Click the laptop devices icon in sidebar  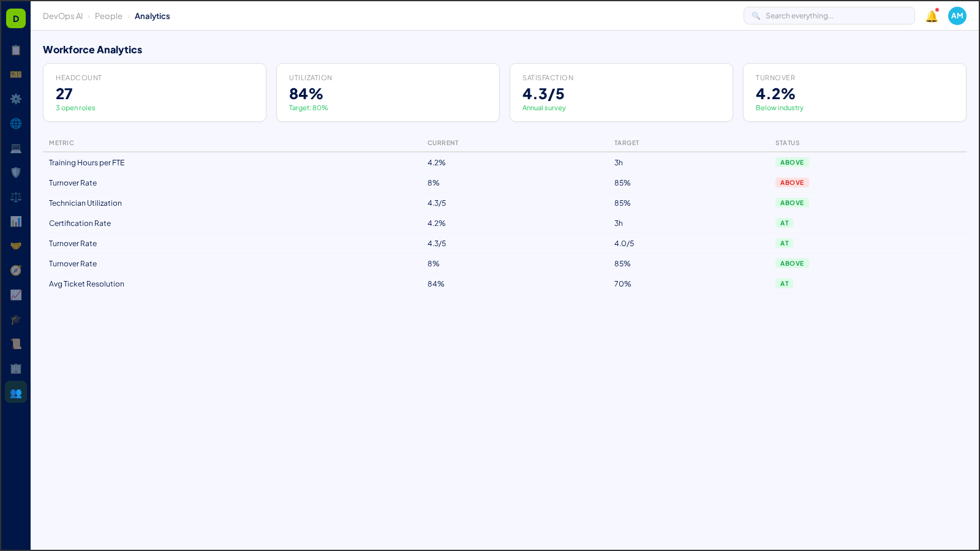pos(16,148)
